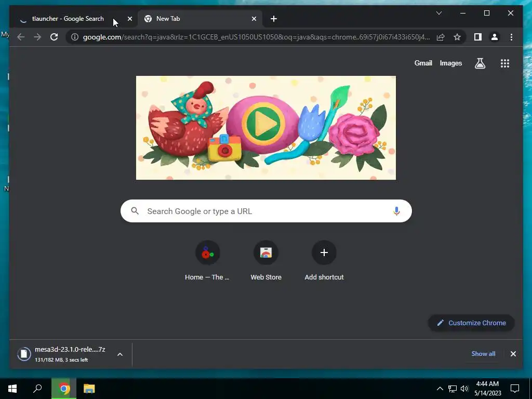Screen dimensions: 532x399
Task: Go back to the previous page
Action: [21, 37]
